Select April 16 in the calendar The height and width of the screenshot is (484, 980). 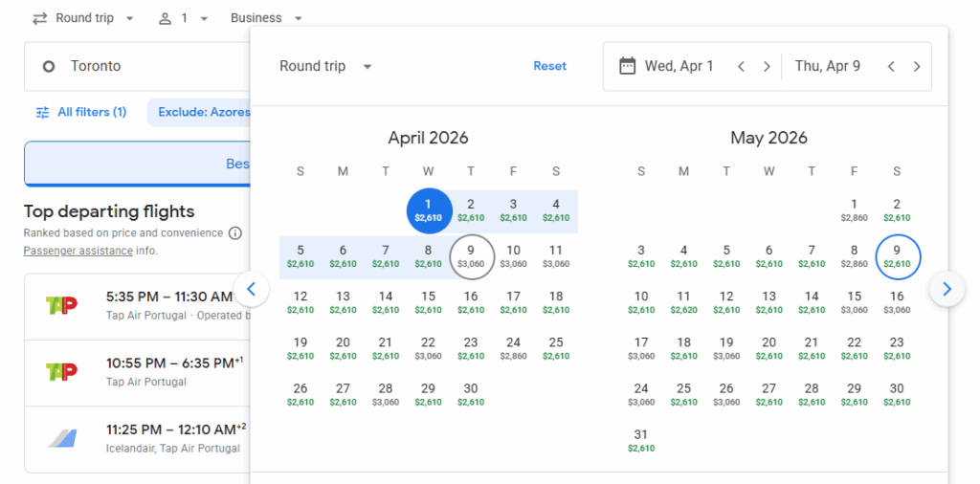click(x=471, y=301)
